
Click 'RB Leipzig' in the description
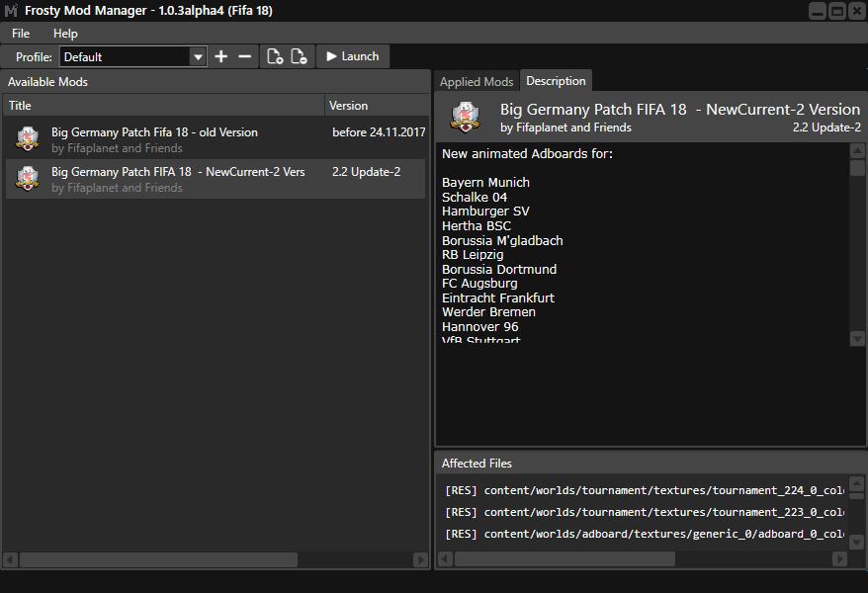coord(473,254)
